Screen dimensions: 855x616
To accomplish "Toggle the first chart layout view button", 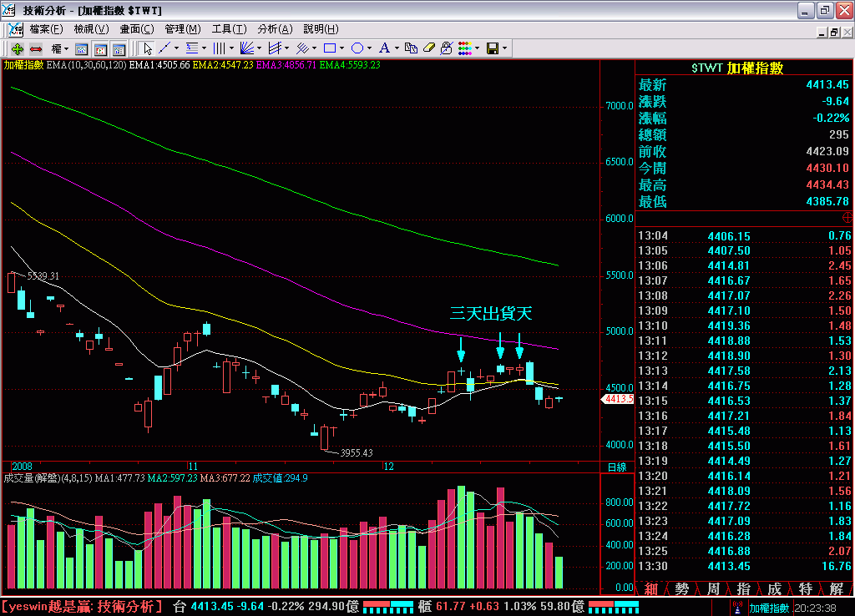I will (x=81, y=49).
